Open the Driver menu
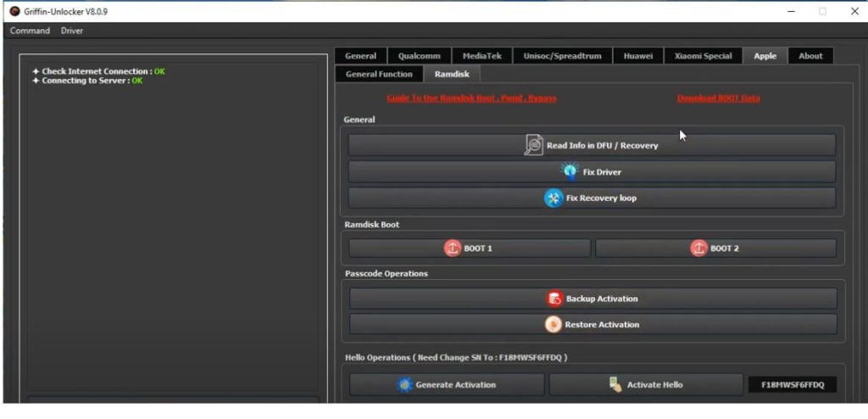Image resolution: width=868 pixels, height=419 pixels. [x=72, y=31]
